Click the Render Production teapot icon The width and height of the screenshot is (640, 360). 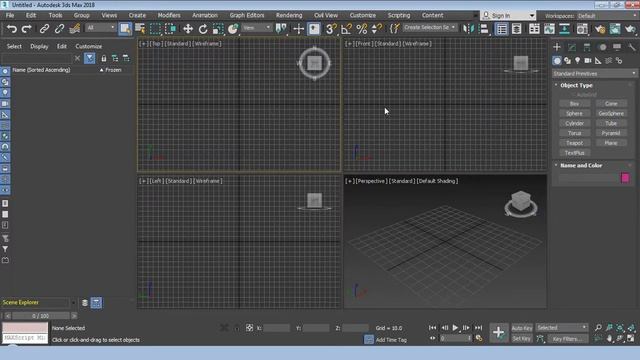[630, 29]
